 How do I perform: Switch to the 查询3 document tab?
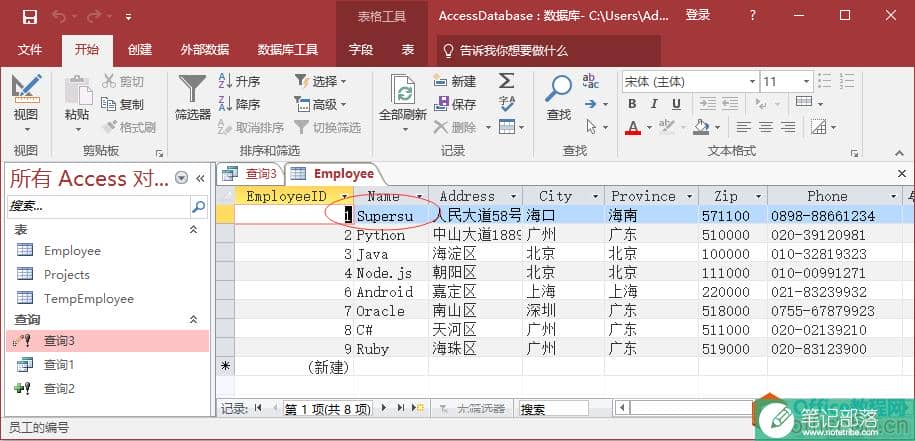250,173
